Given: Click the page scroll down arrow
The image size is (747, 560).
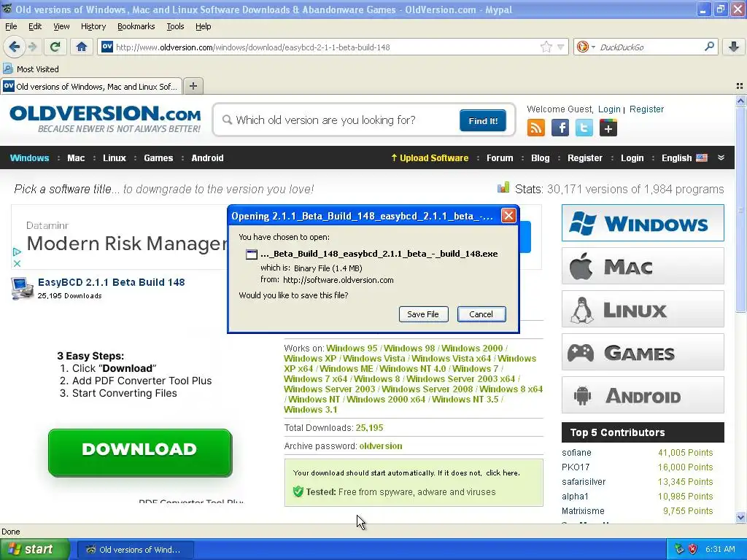Looking at the screenshot, I should 740,517.
